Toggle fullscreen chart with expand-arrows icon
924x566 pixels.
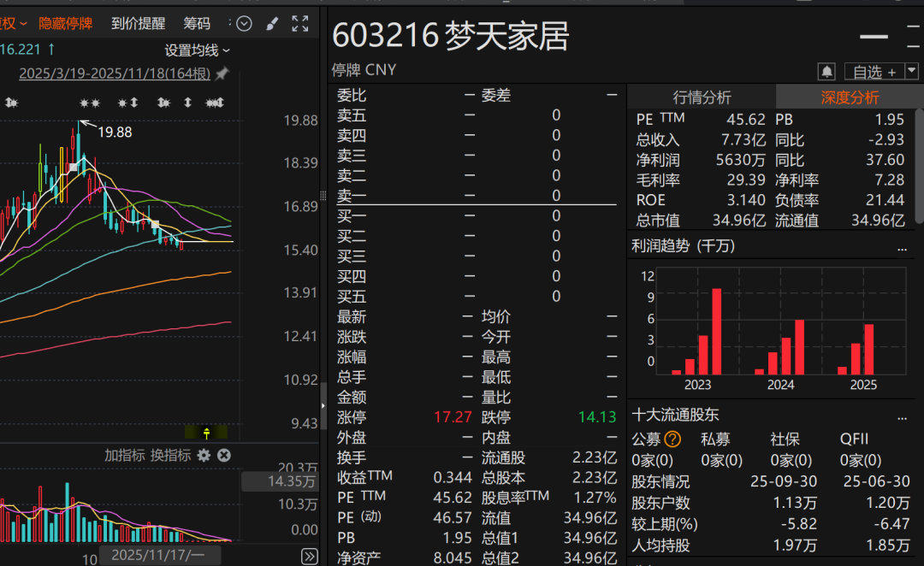[300, 24]
